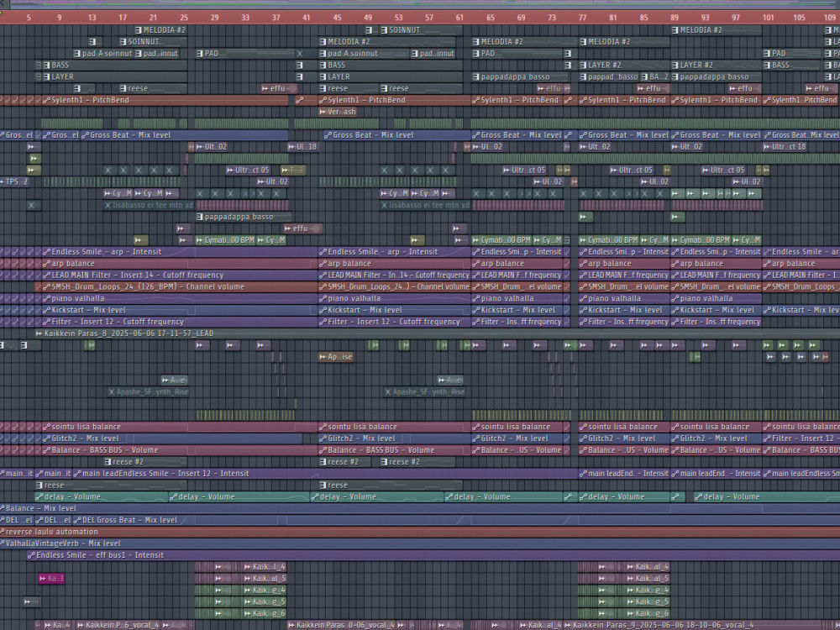
Task: Select the leftmost Ultr..ct 05 clip
Action: [x=249, y=171]
